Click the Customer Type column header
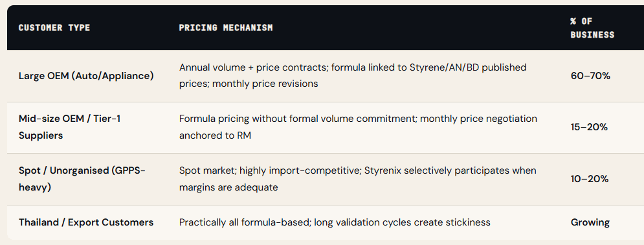The height and width of the screenshot is (245, 644). pyautogui.click(x=54, y=28)
